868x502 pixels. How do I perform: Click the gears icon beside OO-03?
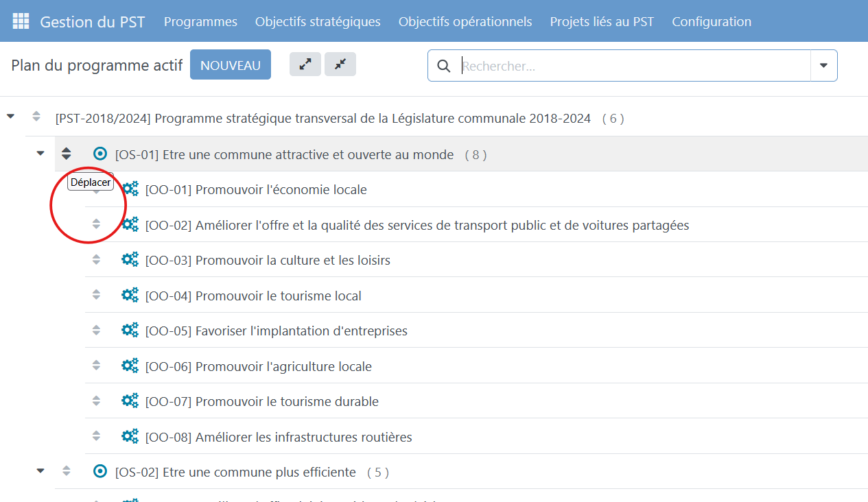coord(130,260)
